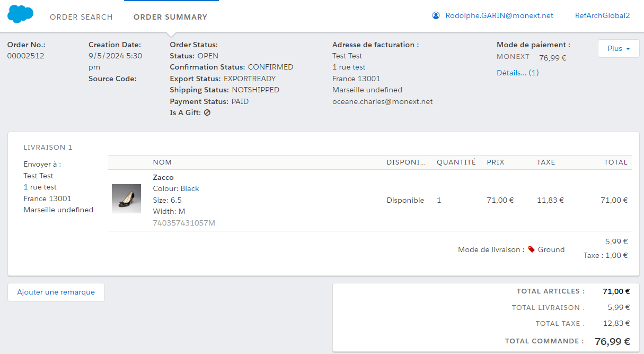Click the billing email oceane.charles@monext.net
The width and height of the screenshot is (644, 354).
pyautogui.click(x=382, y=101)
